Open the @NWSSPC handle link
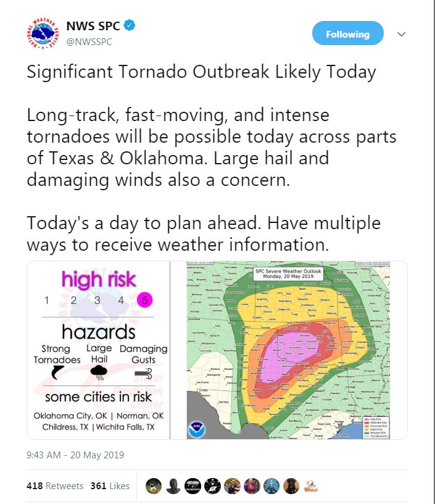Screen dimensions: 435x504 pyautogui.click(x=88, y=41)
